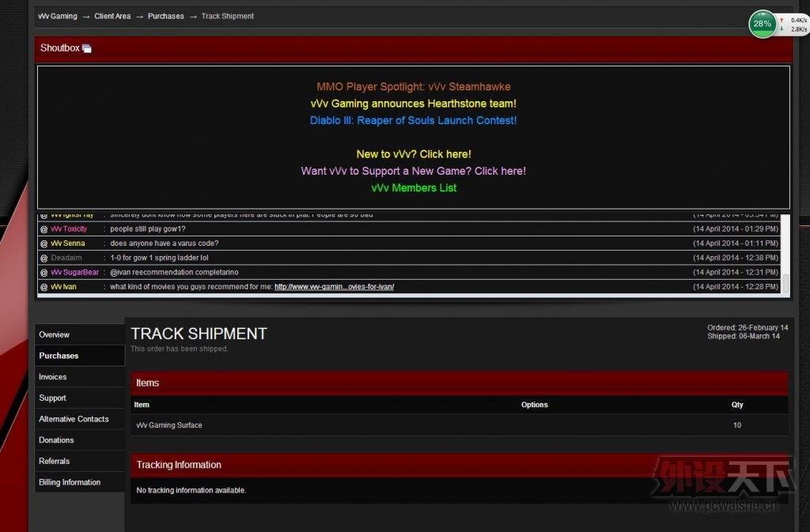Click the TRACK SHIPMENT page title
This screenshot has width=810, height=532.
tap(199, 334)
